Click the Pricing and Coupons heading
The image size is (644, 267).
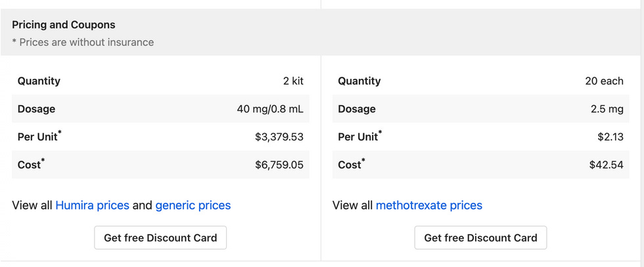point(64,25)
